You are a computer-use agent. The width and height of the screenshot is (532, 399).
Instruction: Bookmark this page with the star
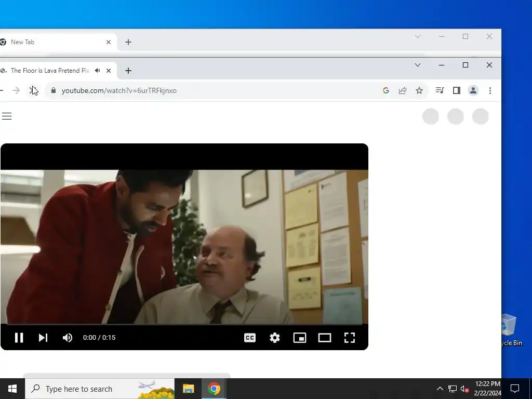[x=419, y=90]
